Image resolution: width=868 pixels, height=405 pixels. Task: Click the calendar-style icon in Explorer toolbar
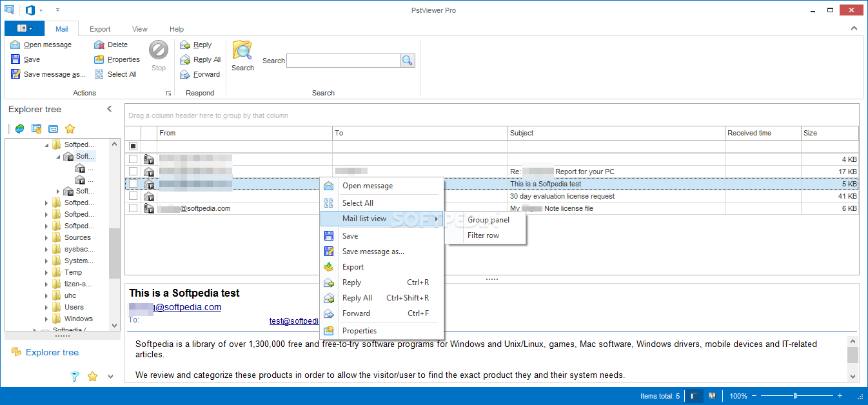click(54, 128)
